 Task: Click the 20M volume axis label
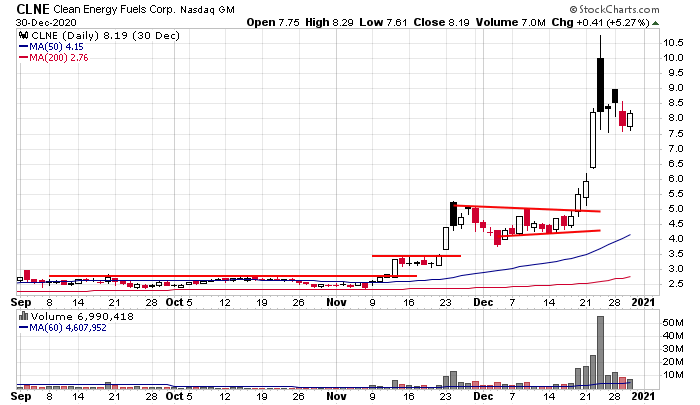tap(673, 362)
